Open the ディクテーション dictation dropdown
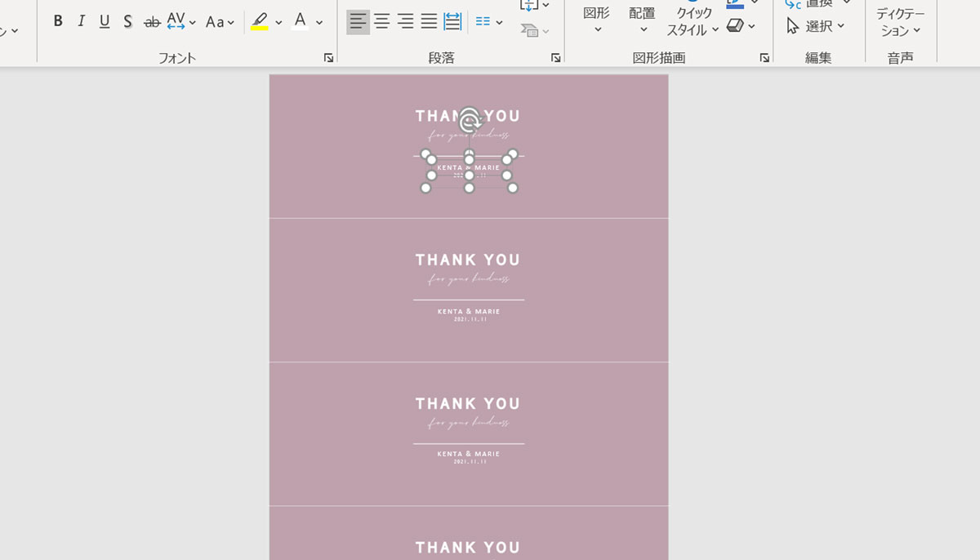 900,22
